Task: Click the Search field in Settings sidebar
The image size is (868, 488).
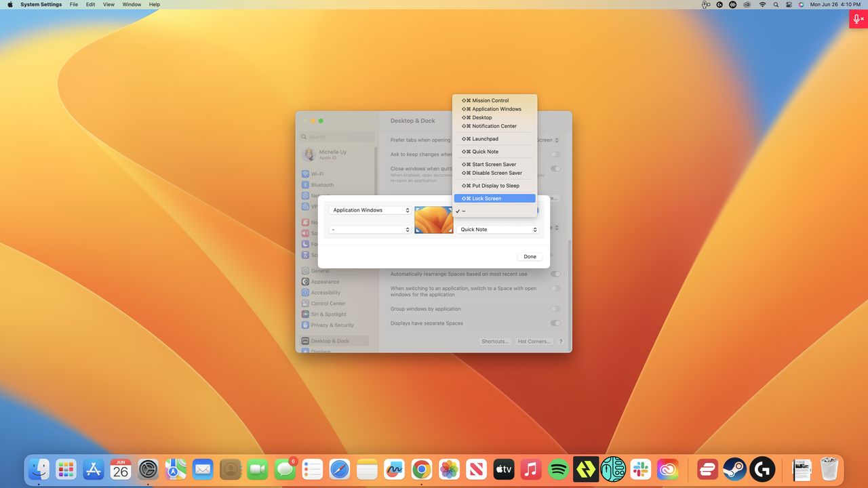Action: point(338,137)
